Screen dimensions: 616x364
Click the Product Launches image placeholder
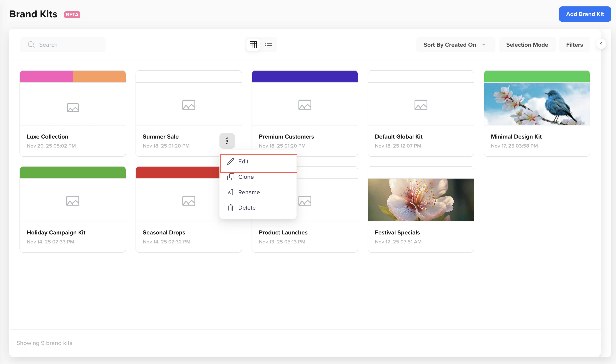point(305,201)
